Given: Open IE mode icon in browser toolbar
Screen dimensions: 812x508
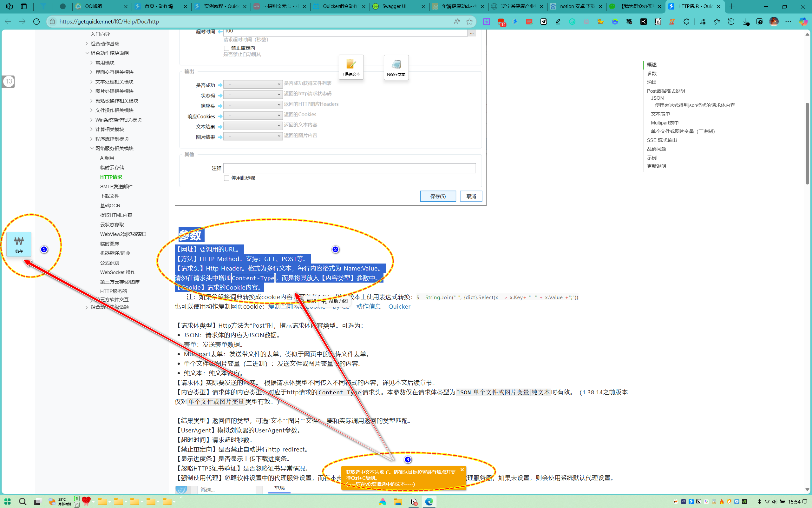Looking at the screenshot, I should point(760,22).
